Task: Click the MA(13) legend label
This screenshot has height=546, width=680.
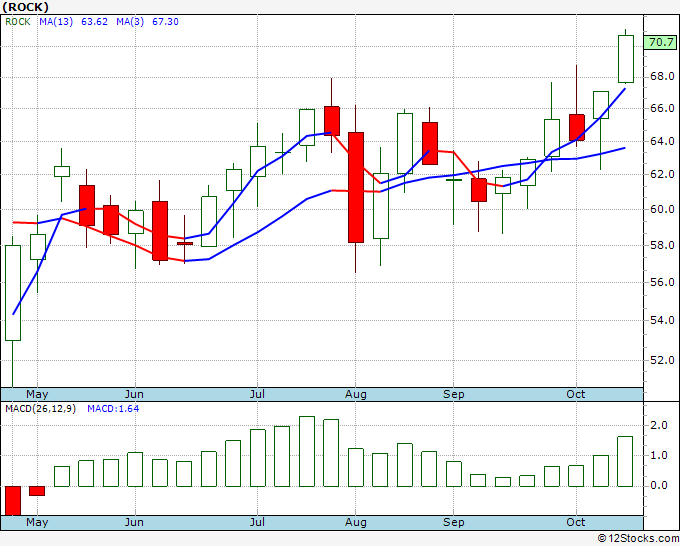Action: point(56,22)
